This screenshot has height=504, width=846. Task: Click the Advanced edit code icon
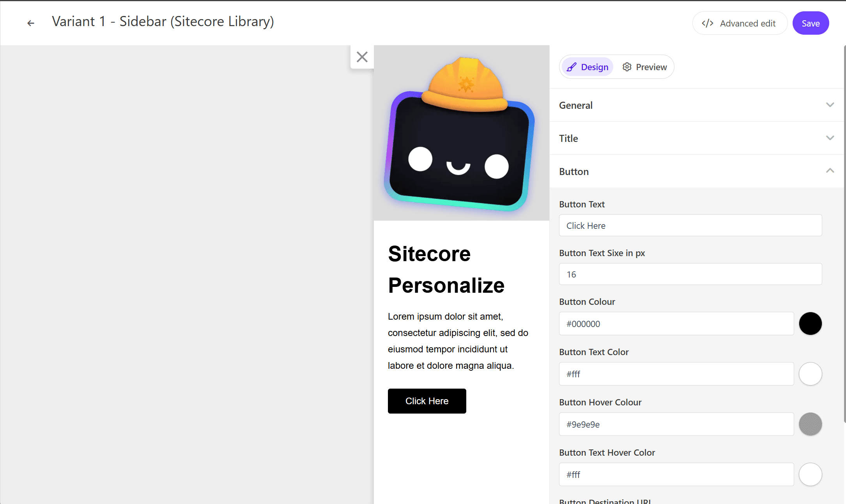pyautogui.click(x=707, y=23)
